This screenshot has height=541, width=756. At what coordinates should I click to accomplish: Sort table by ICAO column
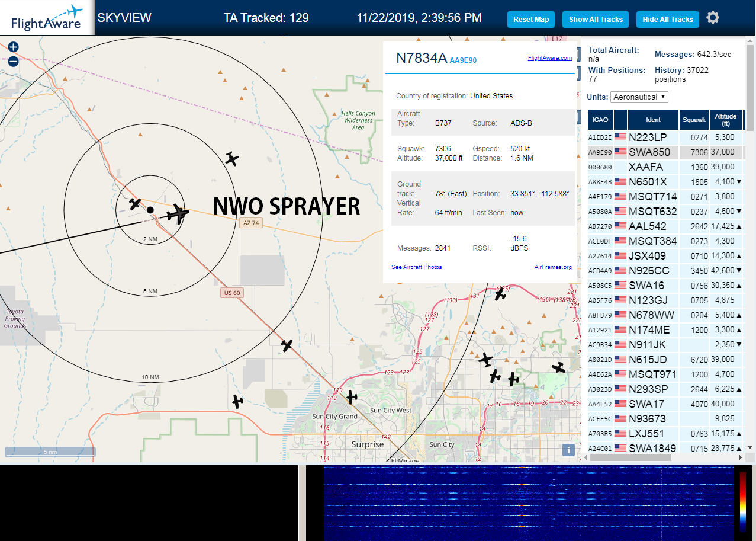click(x=600, y=120)
